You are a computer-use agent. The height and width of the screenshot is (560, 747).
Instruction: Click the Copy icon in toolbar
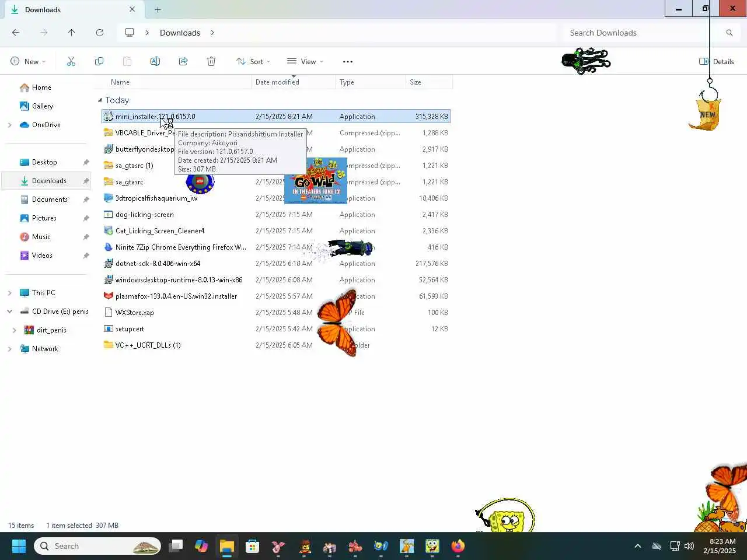coord(99,61)
